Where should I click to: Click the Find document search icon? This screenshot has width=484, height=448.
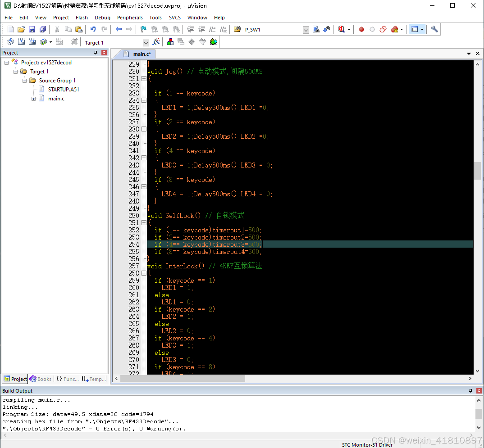[316, 29]
